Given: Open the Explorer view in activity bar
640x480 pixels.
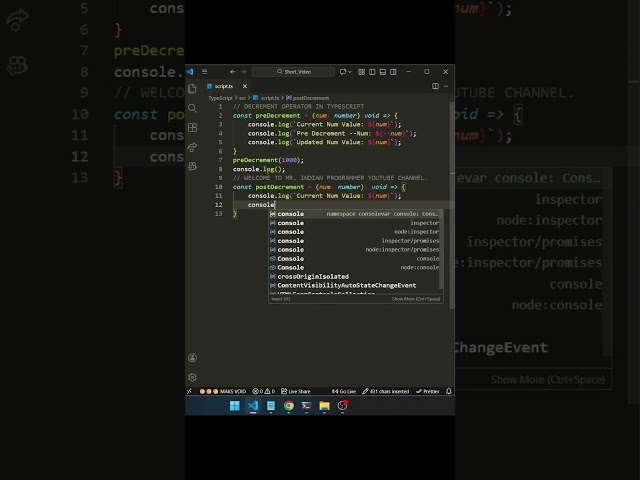Looking at the screenshot, I should pyautogui.click(x=192, y=89).
